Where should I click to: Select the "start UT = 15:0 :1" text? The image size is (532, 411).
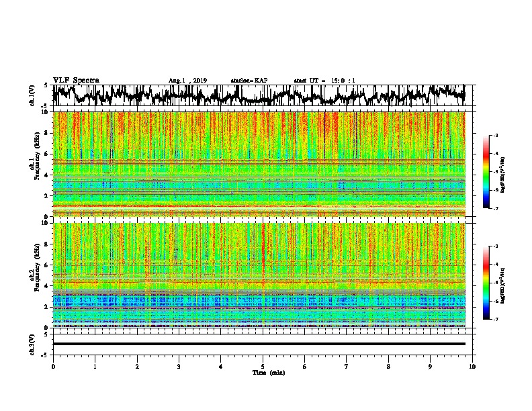click(x=324, y=81)
